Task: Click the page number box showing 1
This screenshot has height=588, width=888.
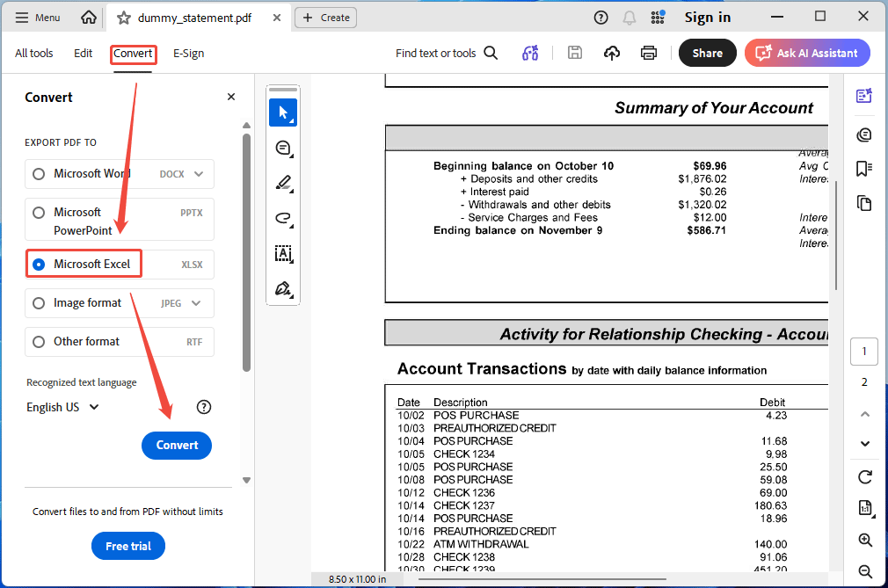Action: 863,351
